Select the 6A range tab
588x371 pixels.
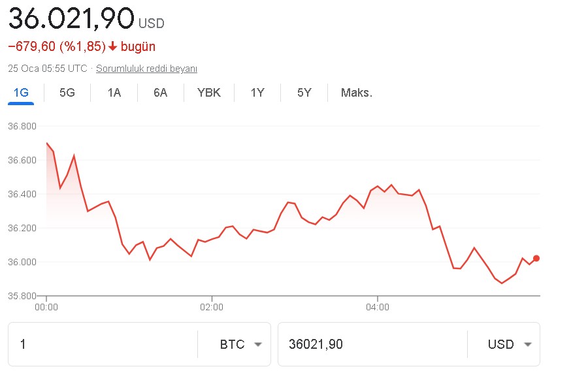161,93
